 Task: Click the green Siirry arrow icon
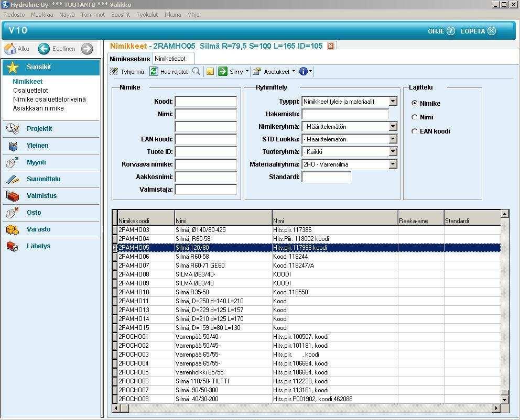pyautogui.click(x=223, y=72)
